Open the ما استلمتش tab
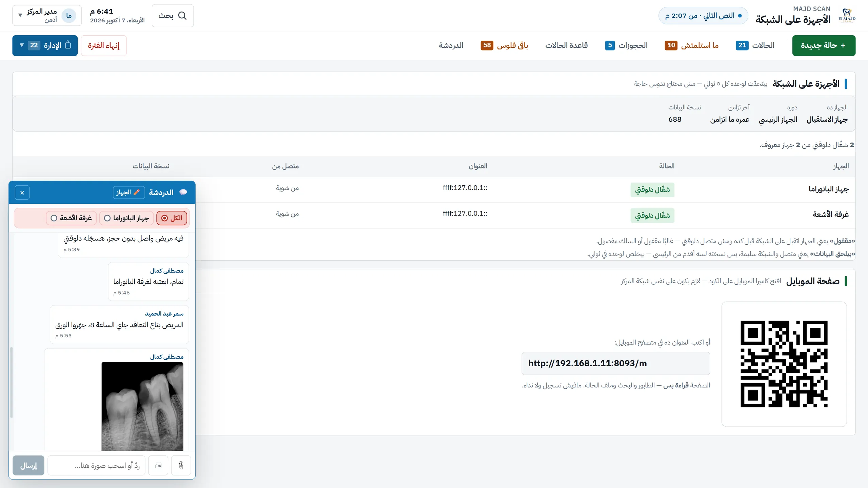 tap(692, 45)
